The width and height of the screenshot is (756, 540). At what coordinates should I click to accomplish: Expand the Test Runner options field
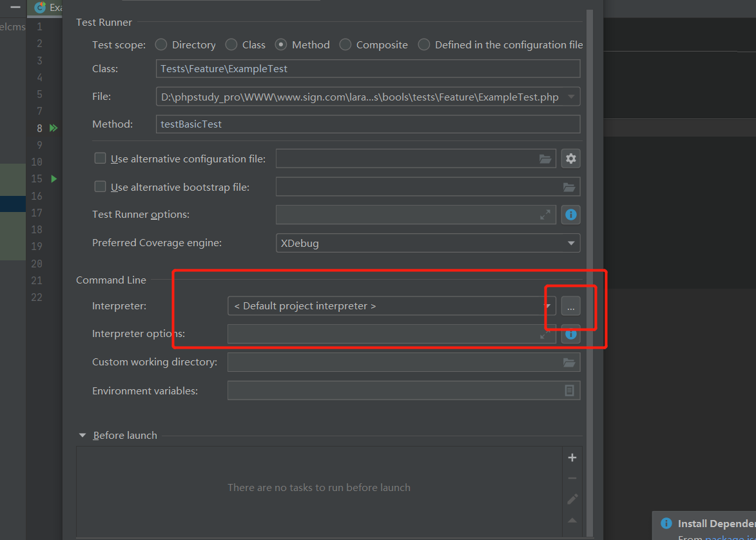coord(545,215)
